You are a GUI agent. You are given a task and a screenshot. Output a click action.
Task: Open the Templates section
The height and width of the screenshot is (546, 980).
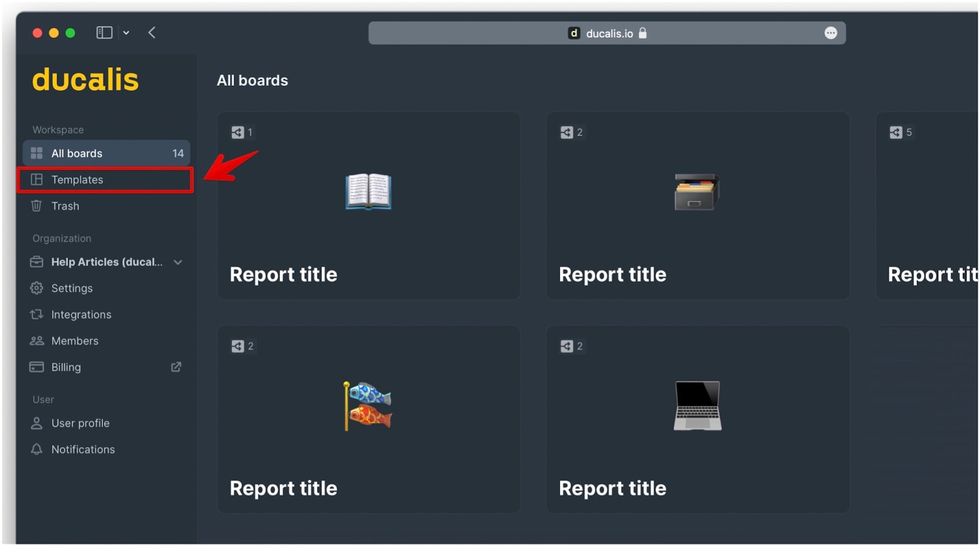coord(106,180)
